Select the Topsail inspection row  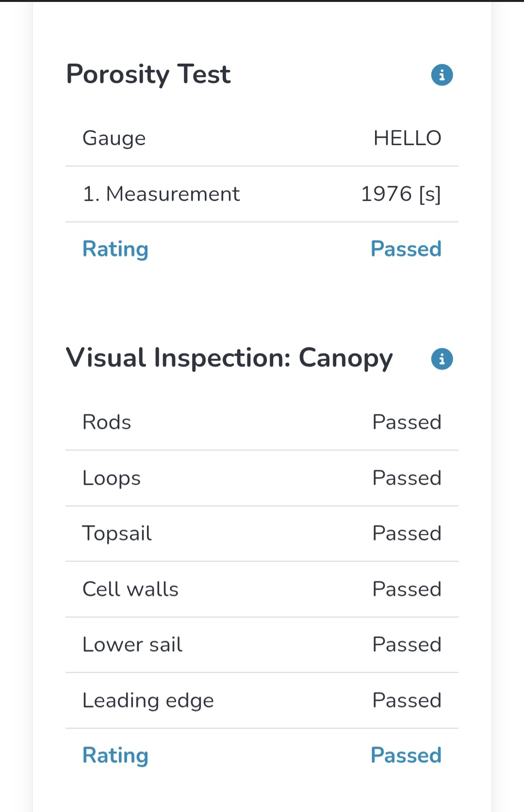coord(262,534)
